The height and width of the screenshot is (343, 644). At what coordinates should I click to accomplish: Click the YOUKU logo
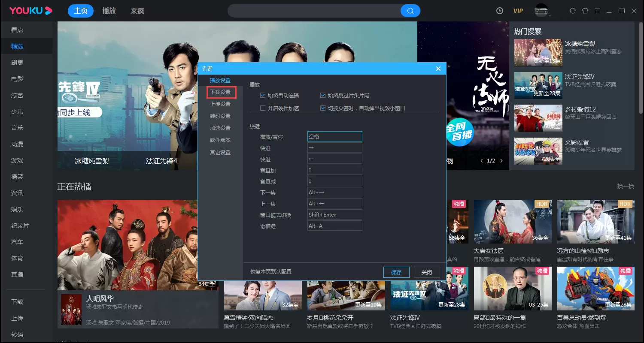pos(31,11)
